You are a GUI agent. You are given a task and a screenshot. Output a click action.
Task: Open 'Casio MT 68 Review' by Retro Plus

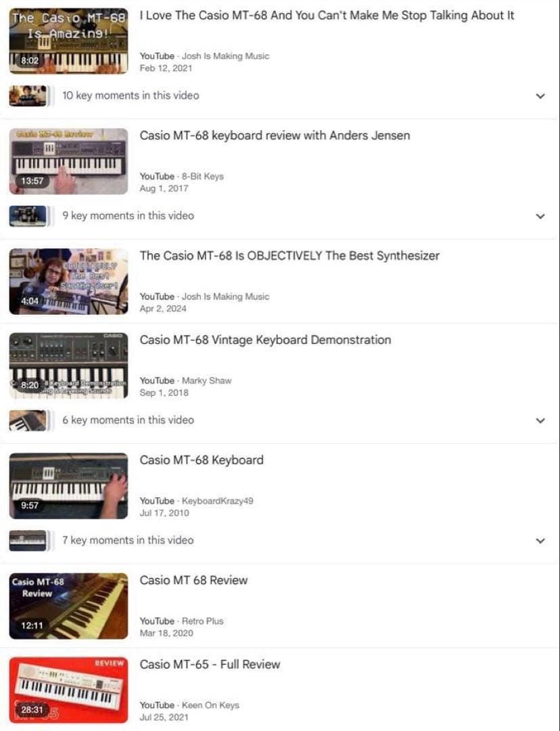193,581
